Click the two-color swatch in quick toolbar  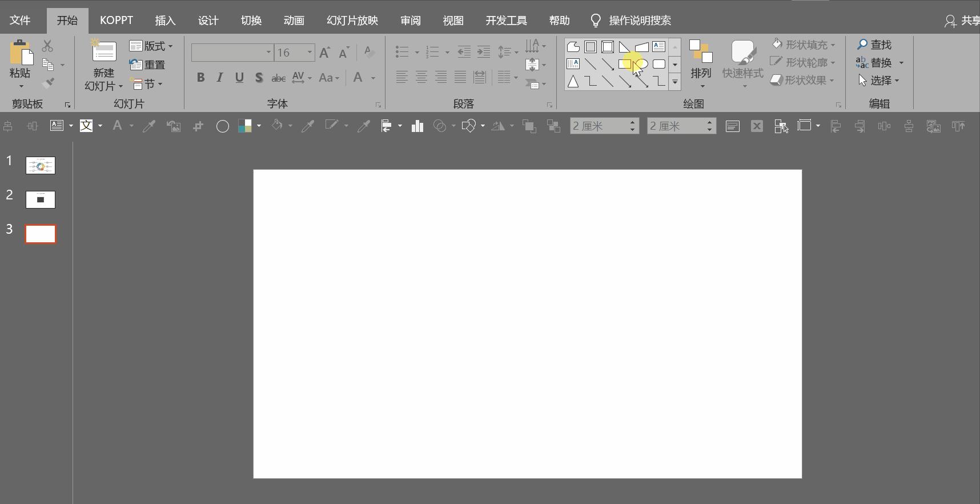[x=245, y=126]
